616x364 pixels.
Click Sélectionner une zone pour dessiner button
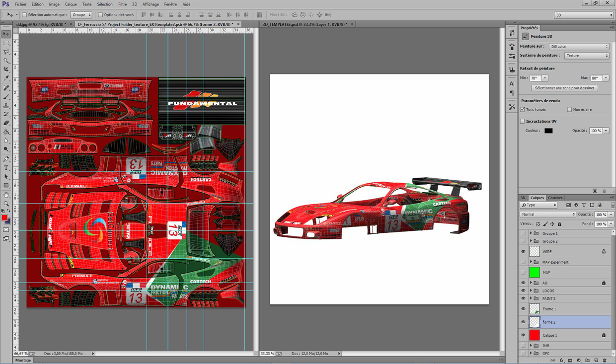[564, 88]
